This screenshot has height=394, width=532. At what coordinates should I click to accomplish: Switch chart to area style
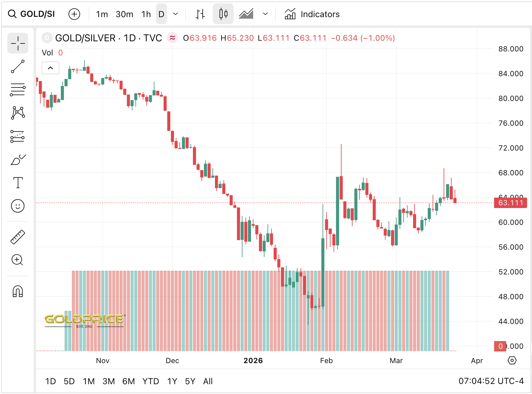(246, 14)
